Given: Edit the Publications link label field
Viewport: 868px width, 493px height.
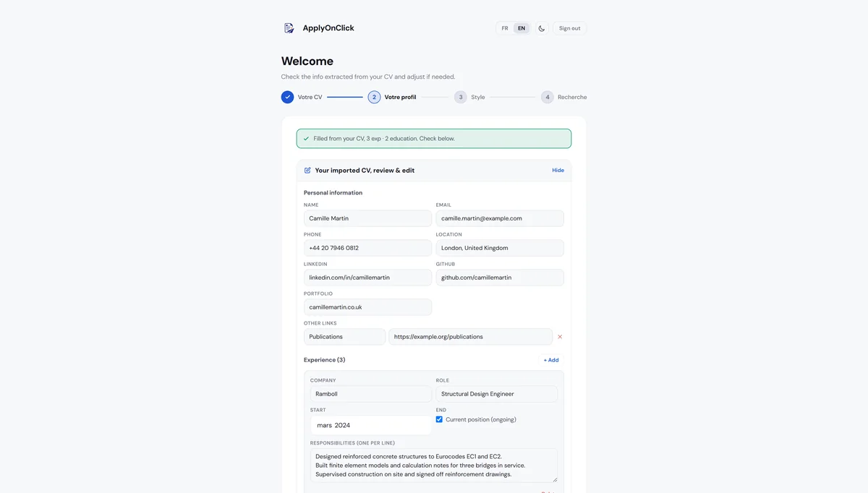Looking at the screenshot, I should coord(344,337).
